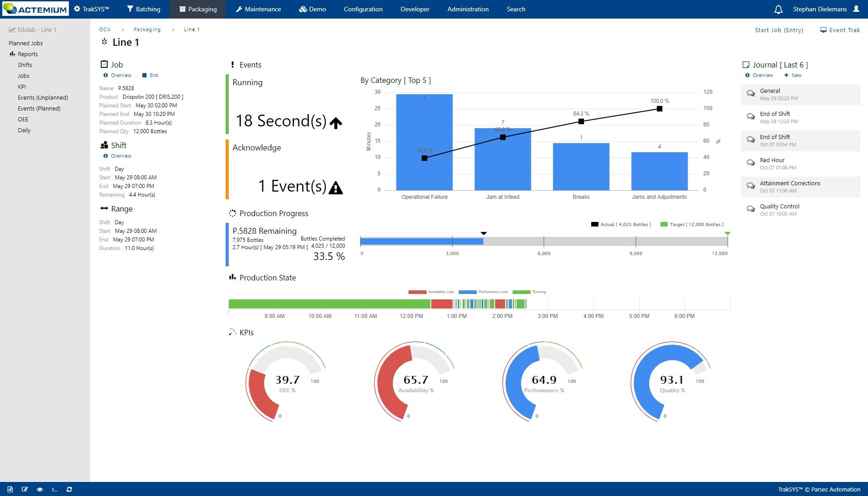The image size is (868, 496).
Task: Click the edit pencil icon in footer
Action: 25,489
